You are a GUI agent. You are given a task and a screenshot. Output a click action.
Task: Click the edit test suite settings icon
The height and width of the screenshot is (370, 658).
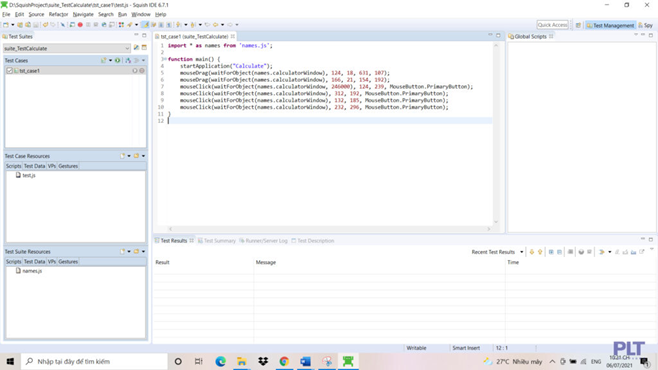[x=136, y=48]
